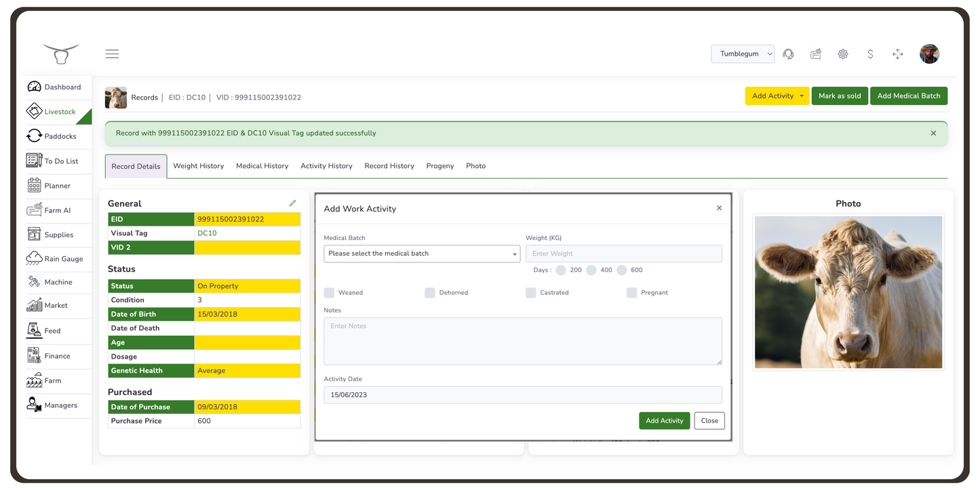
Task: Enable the Weaned checkbox
Action: click(x=330, y=292)
